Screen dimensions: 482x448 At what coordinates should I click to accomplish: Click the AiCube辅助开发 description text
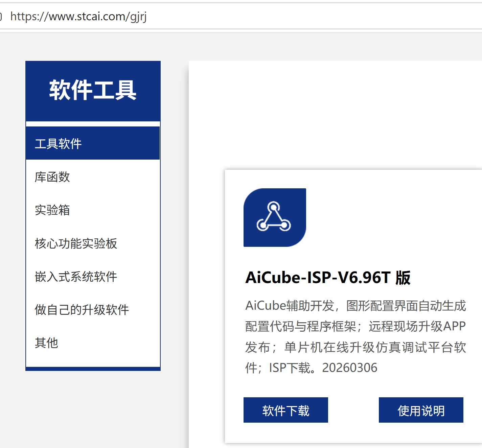coord(355,336)
